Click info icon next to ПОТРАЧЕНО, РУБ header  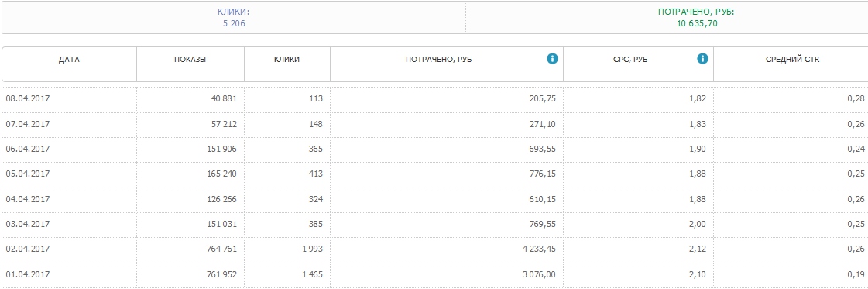click(552, 59)
